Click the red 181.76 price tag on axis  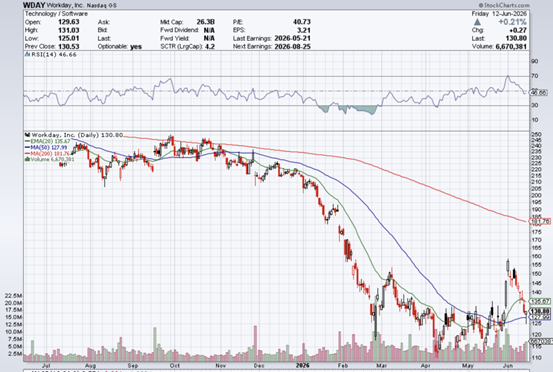(x=540, y=221)
